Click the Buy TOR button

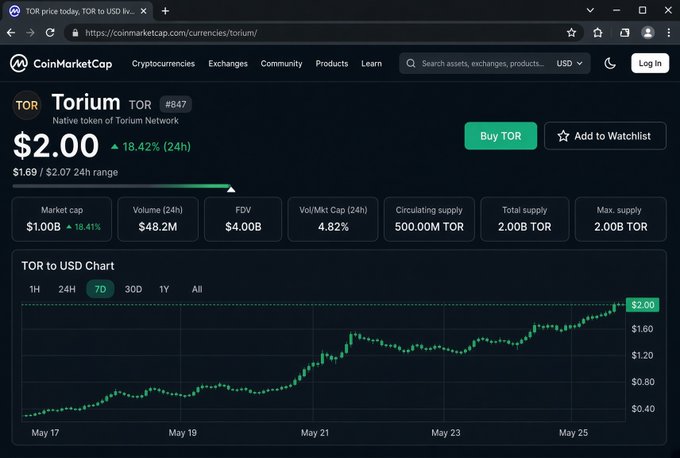click(x=500, y=136)
